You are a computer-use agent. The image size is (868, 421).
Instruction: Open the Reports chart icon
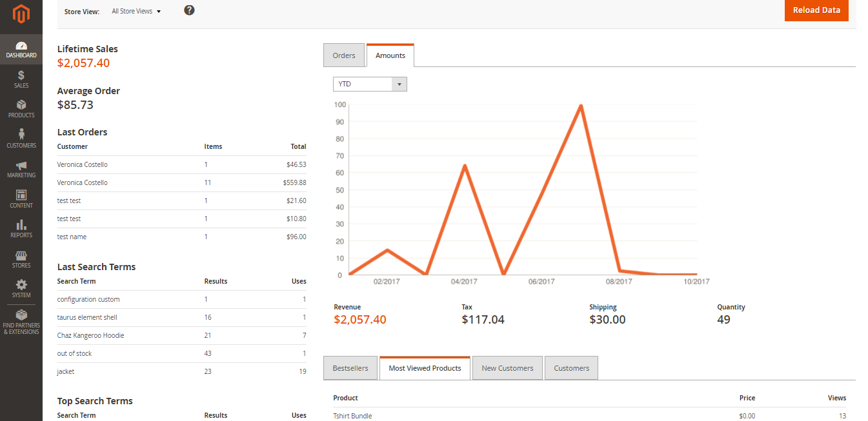pyautogui.click(x=21, y=225)
